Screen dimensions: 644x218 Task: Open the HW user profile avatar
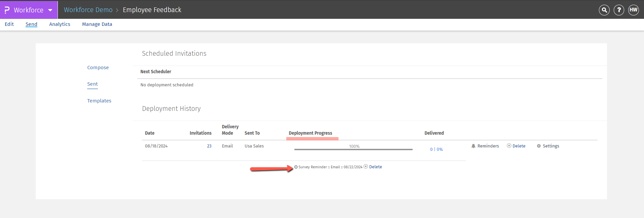click(633, 10)
